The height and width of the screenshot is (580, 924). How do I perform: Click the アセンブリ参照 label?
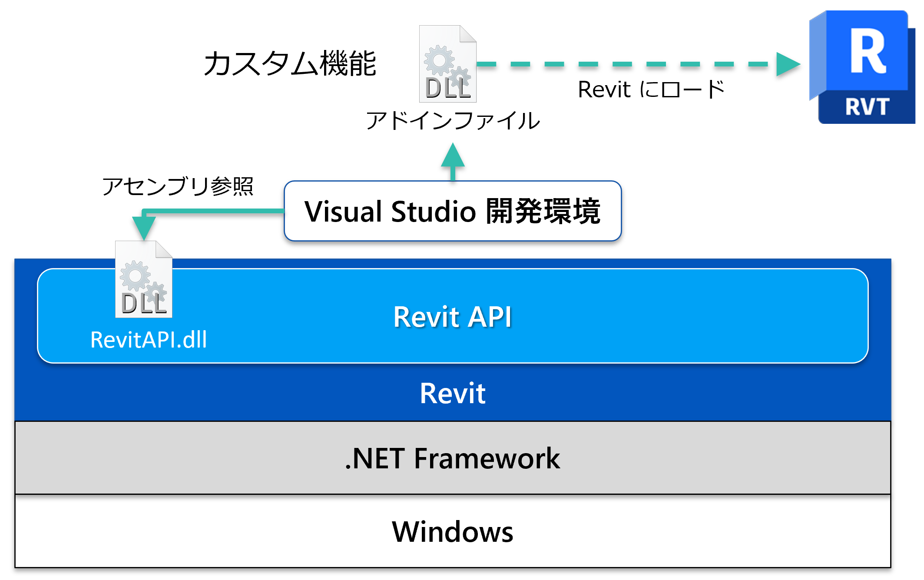pos(177,186)
